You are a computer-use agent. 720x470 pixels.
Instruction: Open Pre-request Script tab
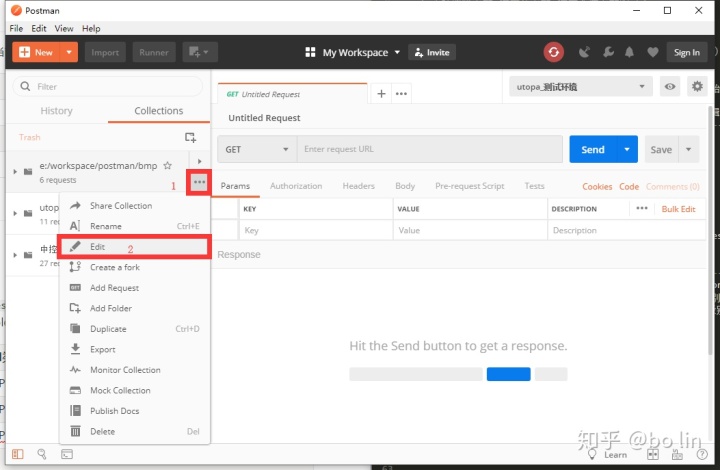tap(469, 186)
